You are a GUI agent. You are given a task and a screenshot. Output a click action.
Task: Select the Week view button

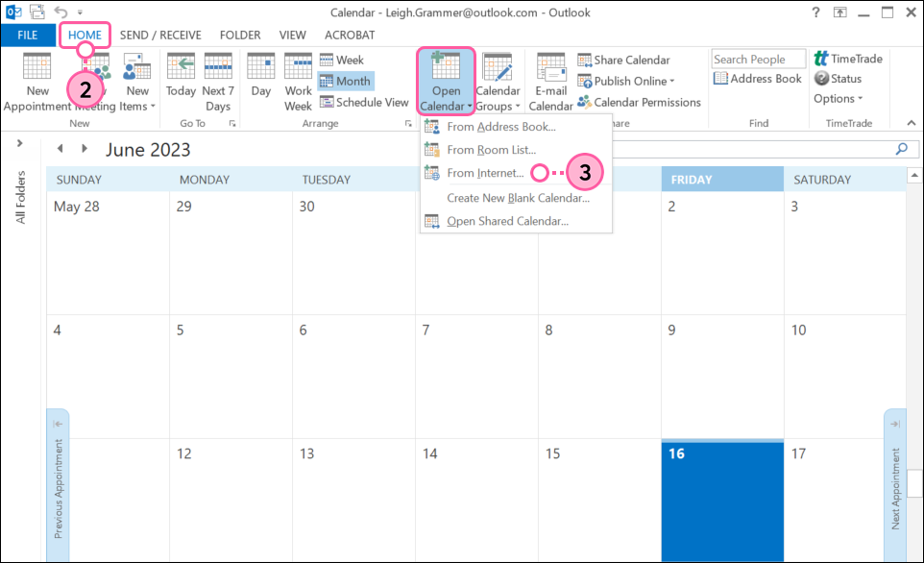click(342, 60)
